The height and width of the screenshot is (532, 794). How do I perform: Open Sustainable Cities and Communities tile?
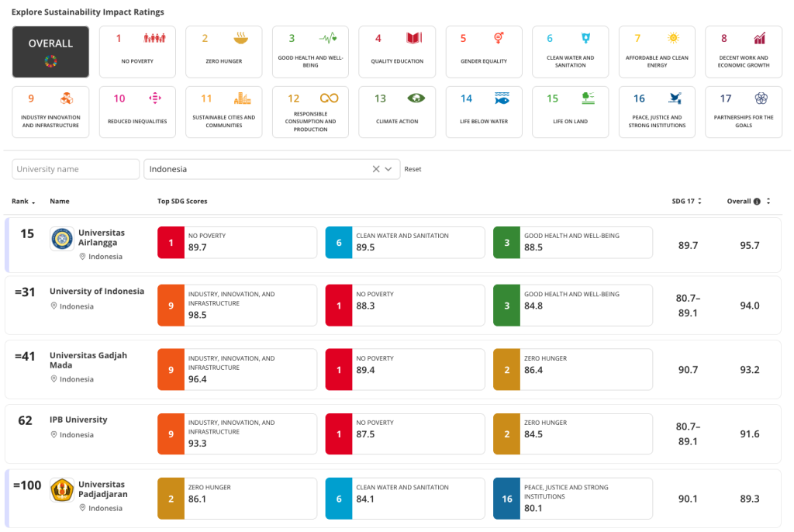(x=224, y=112)
